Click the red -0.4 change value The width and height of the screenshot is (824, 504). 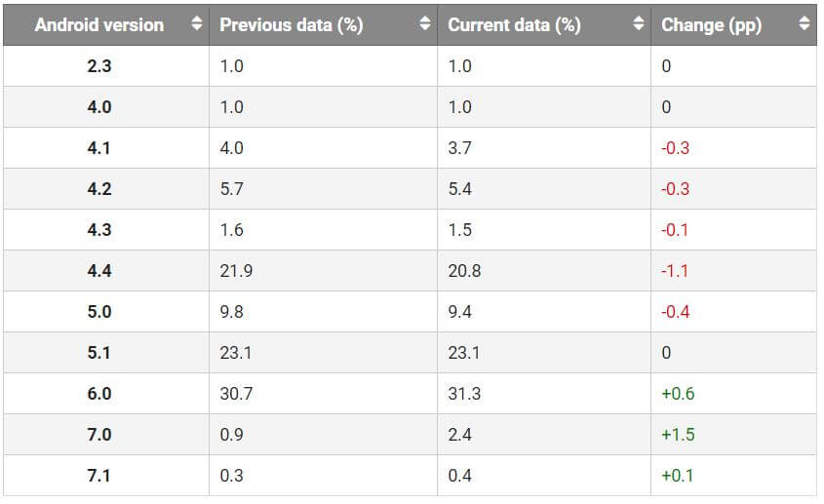675,312
